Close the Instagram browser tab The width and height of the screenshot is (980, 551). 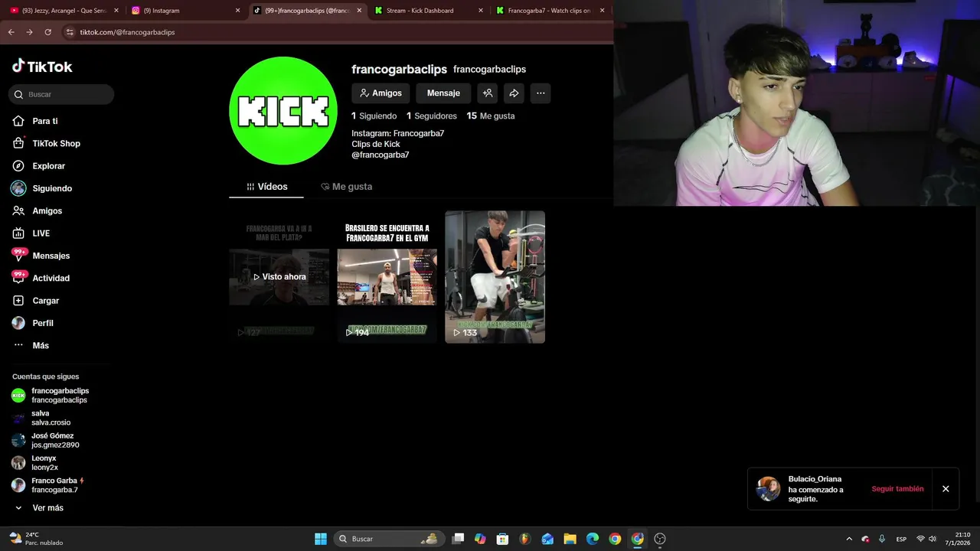[x=237, y=11]
